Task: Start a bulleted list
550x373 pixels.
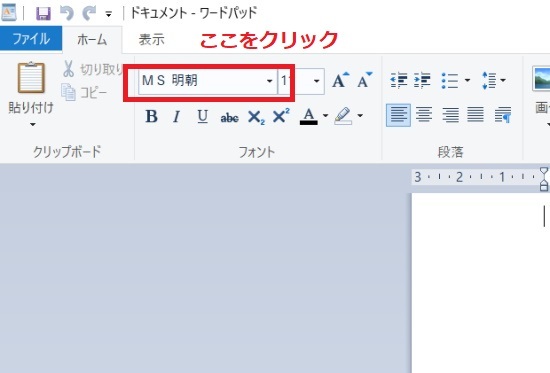Action: click(x=450, y=80)
